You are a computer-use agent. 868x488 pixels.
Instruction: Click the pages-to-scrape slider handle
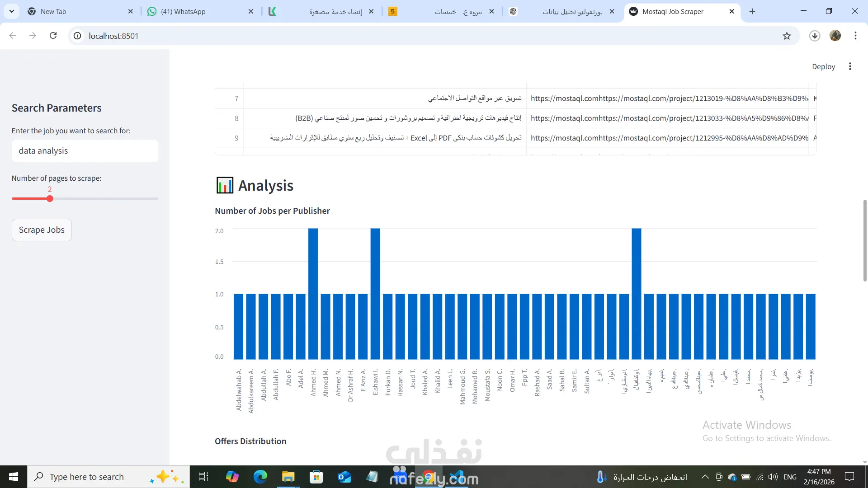pyautogui.click(x=50, y=198)
